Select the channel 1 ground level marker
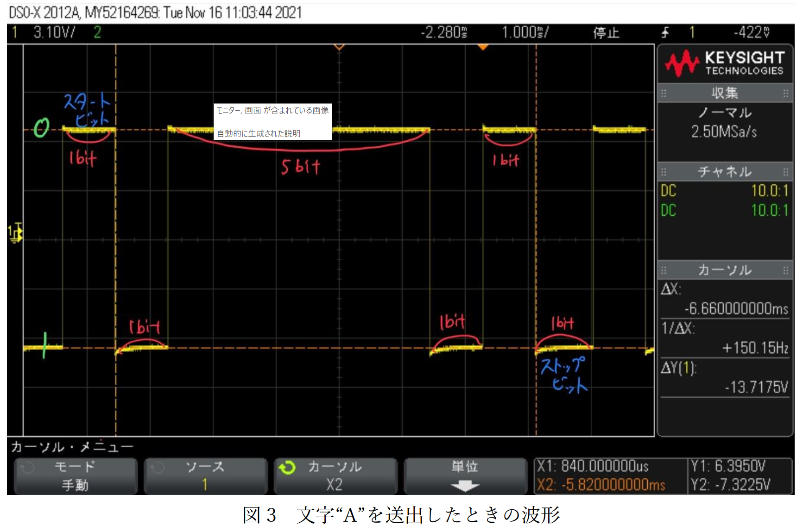The width and height of the screenshot is (803, 532). [15, 233]
